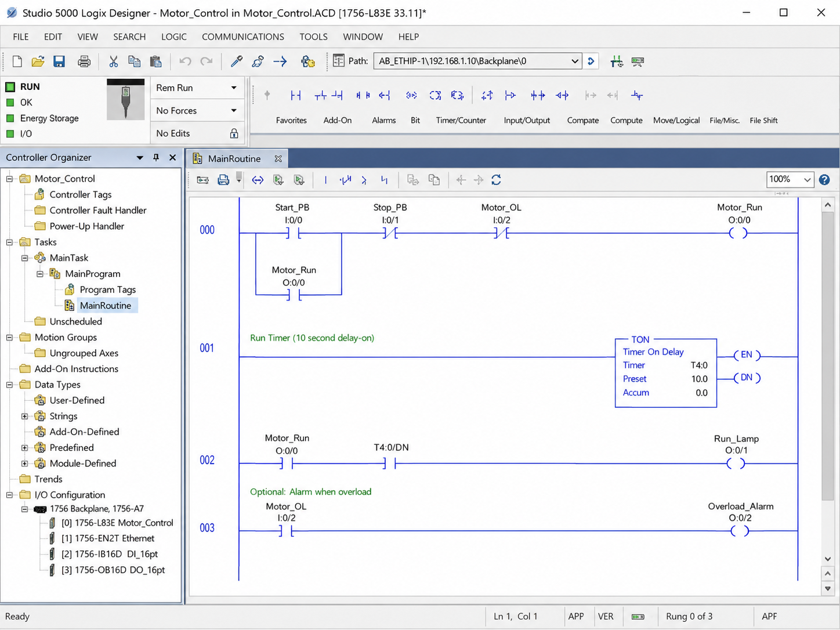Expand the Predefined data types node

coord(24,447)
